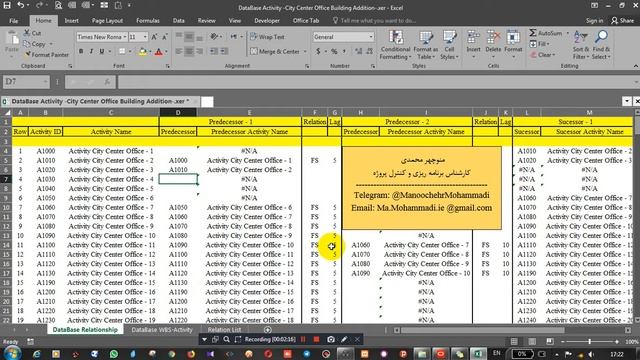This screenshot has height=360, width=640.
Task: Delete cells via the Delete button
Action: (x=493, y=44)
